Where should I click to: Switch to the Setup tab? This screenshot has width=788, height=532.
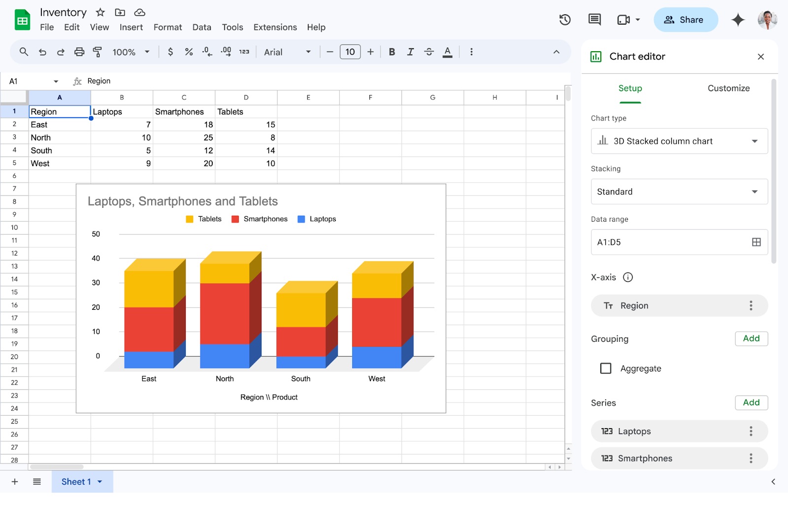pos(630,88)
